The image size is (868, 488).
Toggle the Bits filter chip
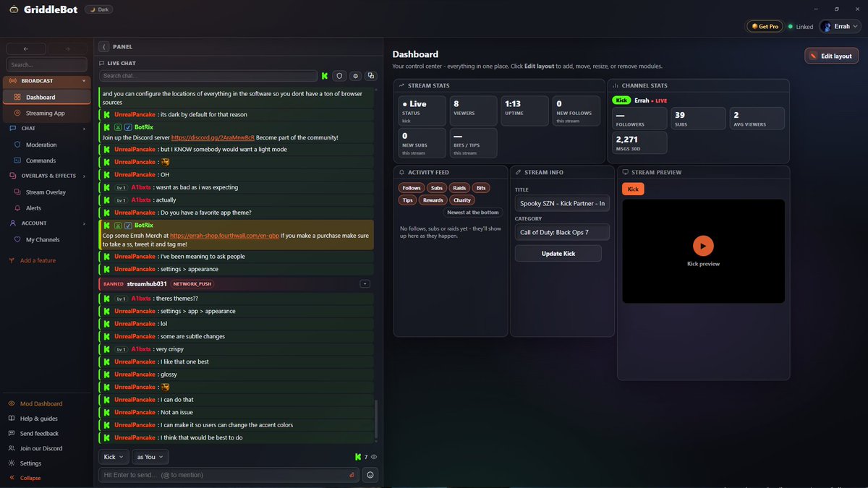pyautogui.click(x=481, y=188)
